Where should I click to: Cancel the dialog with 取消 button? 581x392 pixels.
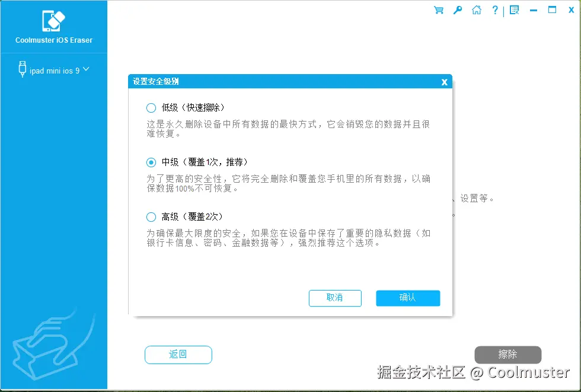tap(335, 298)
